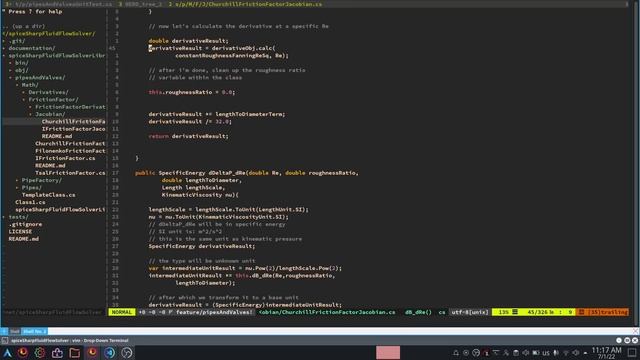The height and width of the screenshot is (360, 640).
Task: Expand the Pipes folder
Action: coord(29,188)
